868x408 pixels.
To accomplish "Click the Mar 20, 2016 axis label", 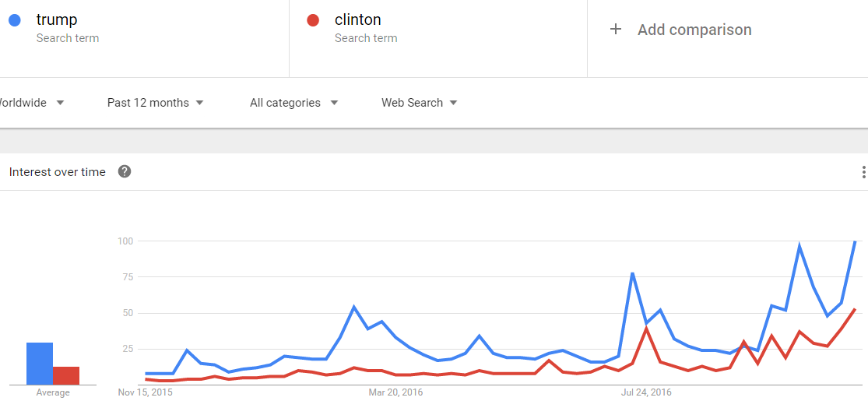I will pos(395,392).
